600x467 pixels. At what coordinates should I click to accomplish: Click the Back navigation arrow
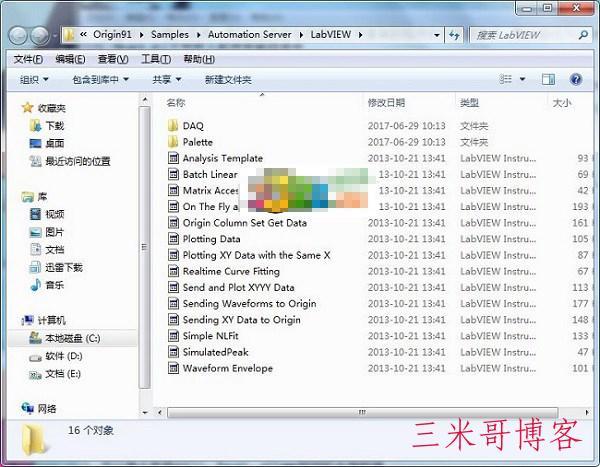click(18, 36)
